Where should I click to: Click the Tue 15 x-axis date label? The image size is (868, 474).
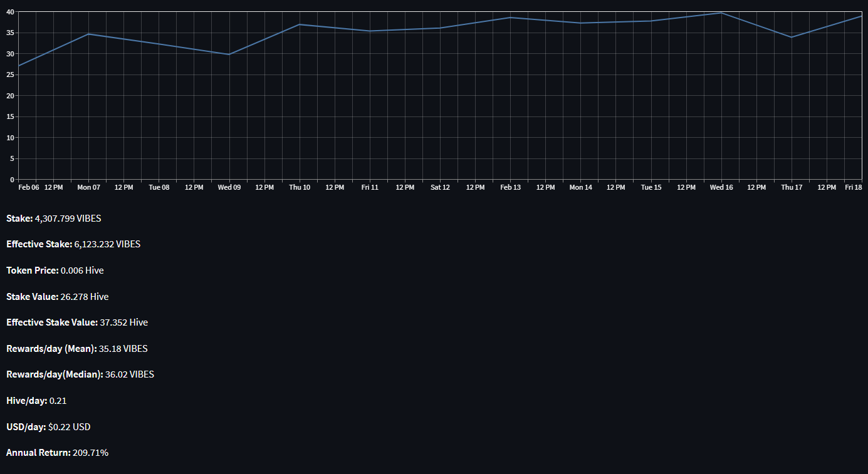[651, 187]
